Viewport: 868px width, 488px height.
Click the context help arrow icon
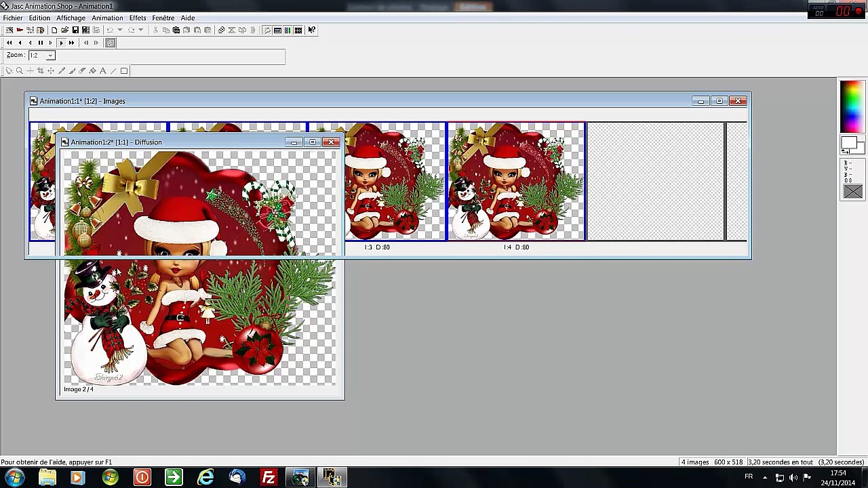311,30
